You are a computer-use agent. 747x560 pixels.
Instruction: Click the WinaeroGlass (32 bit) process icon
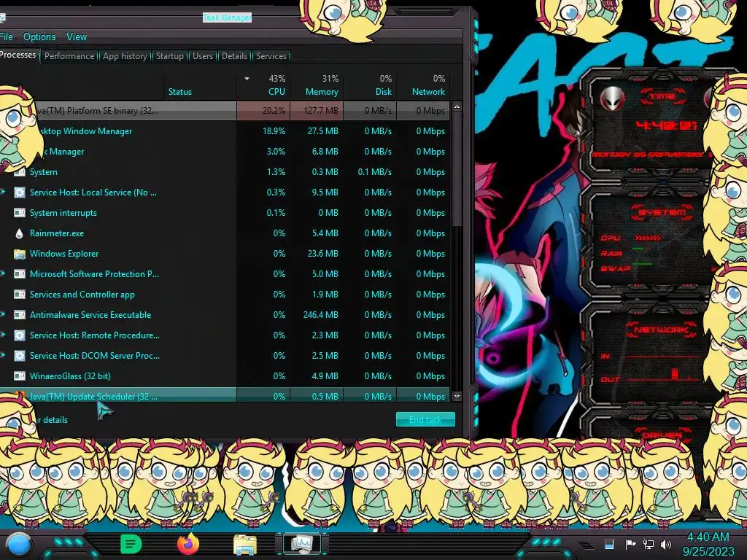click(x=20, y=376)
